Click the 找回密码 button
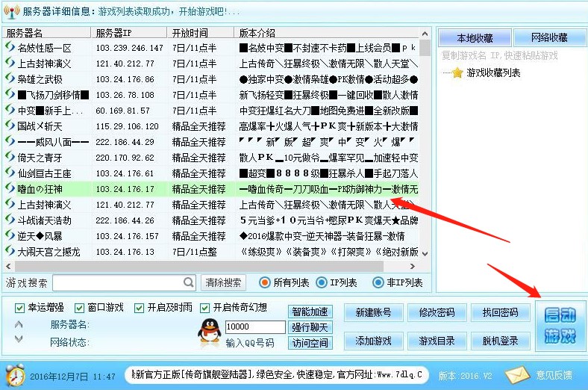 tap(500, 312)
